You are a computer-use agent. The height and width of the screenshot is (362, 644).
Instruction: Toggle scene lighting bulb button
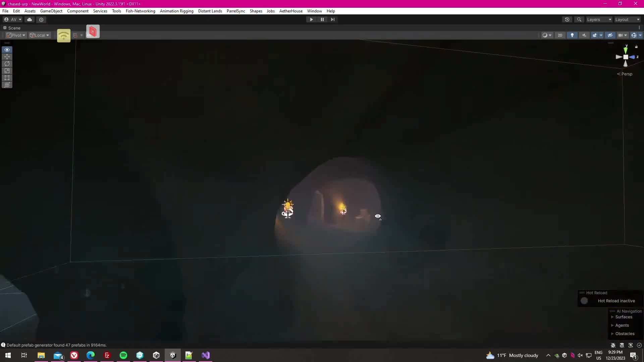pyautogui.click(x=572, y=35)
